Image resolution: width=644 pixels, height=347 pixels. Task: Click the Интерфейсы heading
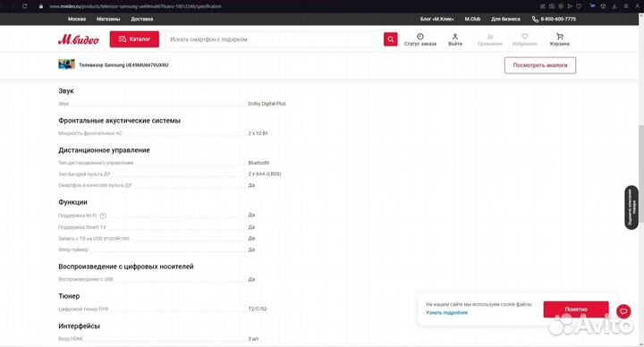79,326
